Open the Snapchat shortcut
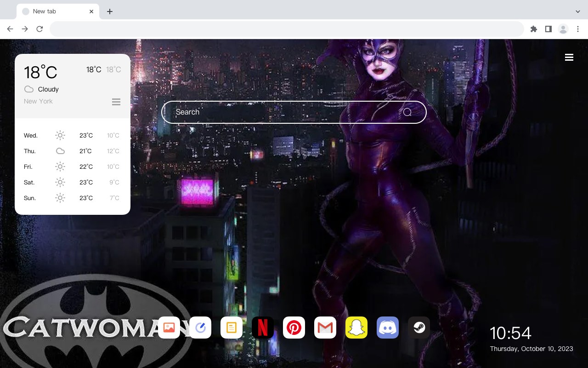 pos(356,328)
